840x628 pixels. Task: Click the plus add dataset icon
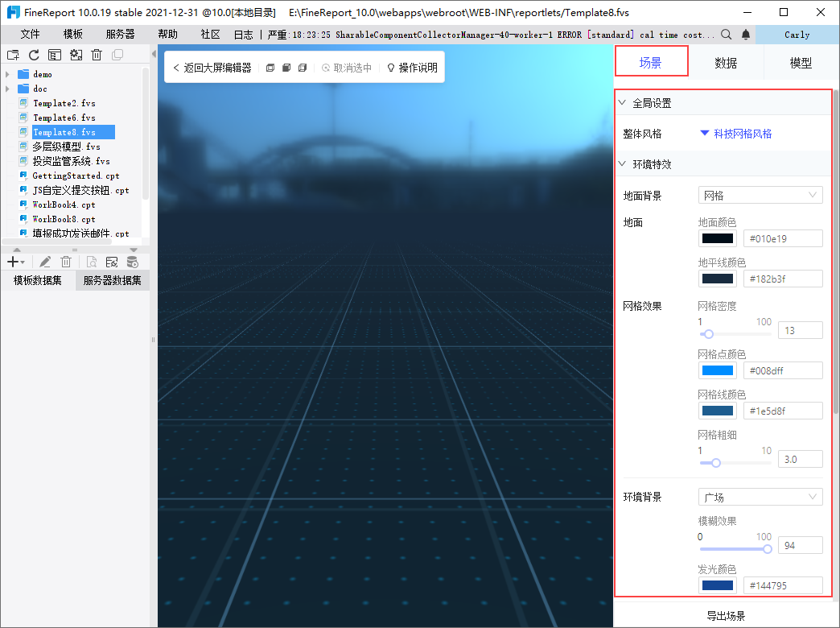tap(13, 262)
